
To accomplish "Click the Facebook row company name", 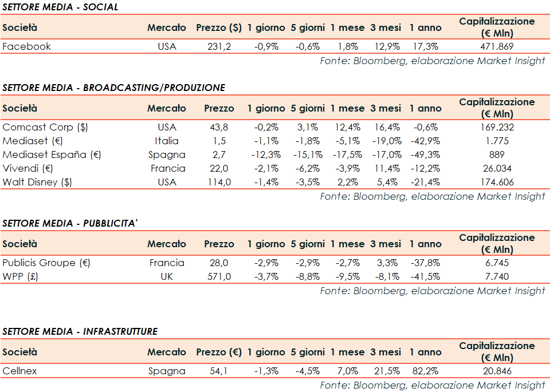I will [x=27, y=46].
